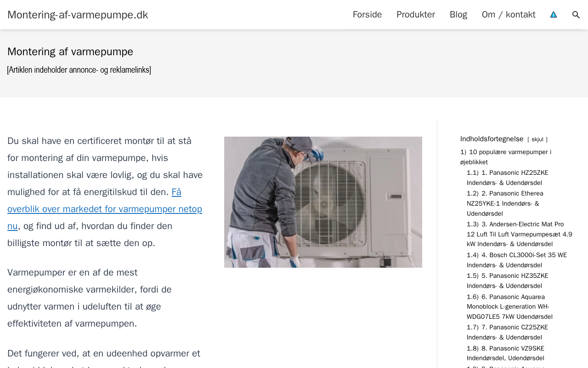Jump to Andersen-Electric Mat Pro 12 entry
Screen dimensions: 588x368
[x=520, y=234]
